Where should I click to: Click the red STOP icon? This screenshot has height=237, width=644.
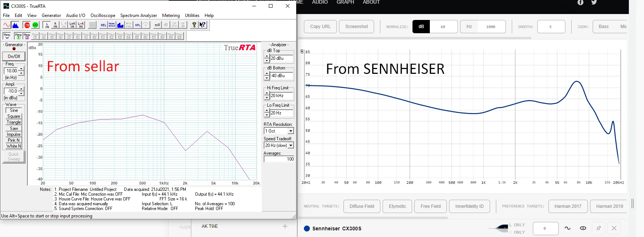(27, 25)
